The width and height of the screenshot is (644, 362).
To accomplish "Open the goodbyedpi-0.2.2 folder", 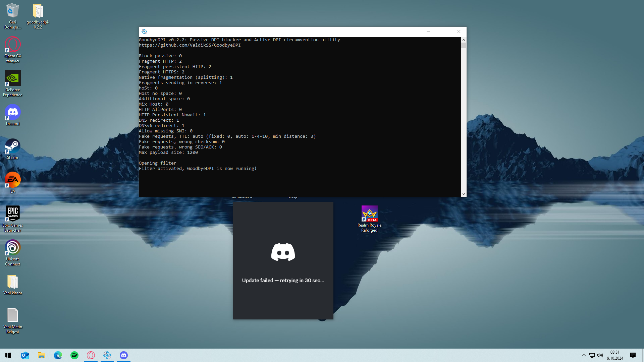I will pos(38,12).
